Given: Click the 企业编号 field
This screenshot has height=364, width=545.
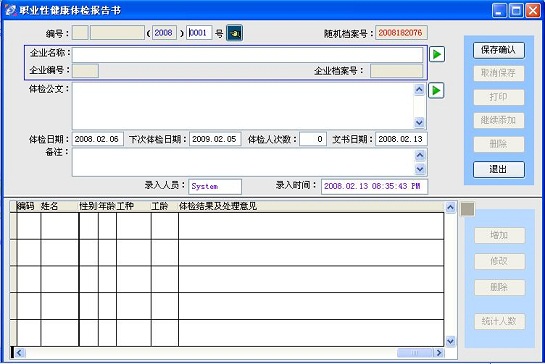Looking at the screenshot, I should coord(86,71).
